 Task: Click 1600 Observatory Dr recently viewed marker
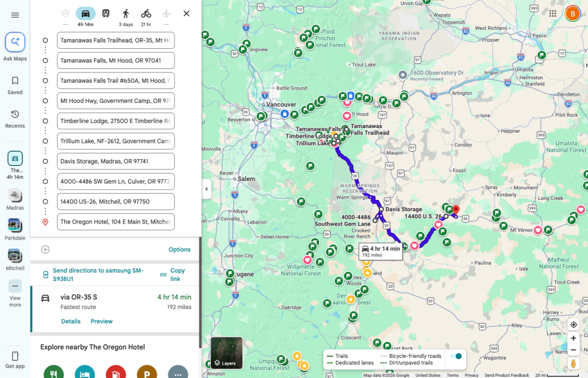tap(403, 75)
